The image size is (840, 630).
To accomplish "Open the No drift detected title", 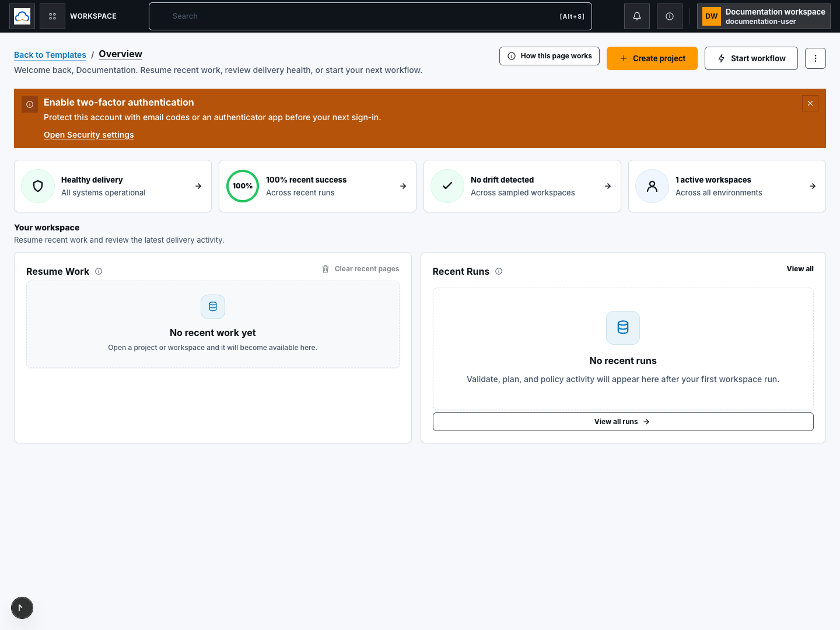I will click(x=502, y=180).
